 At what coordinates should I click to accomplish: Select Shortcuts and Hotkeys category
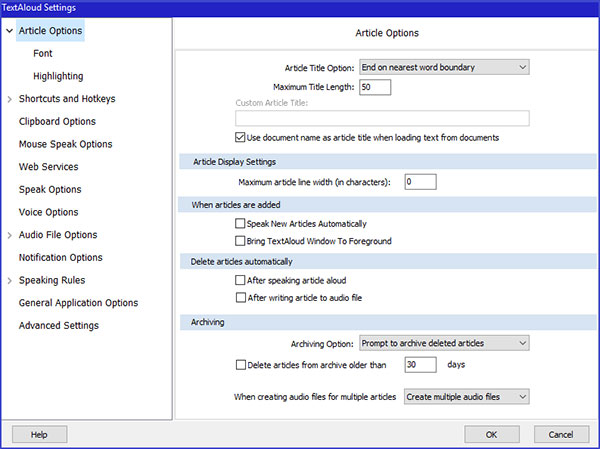(x=67, y=99)
